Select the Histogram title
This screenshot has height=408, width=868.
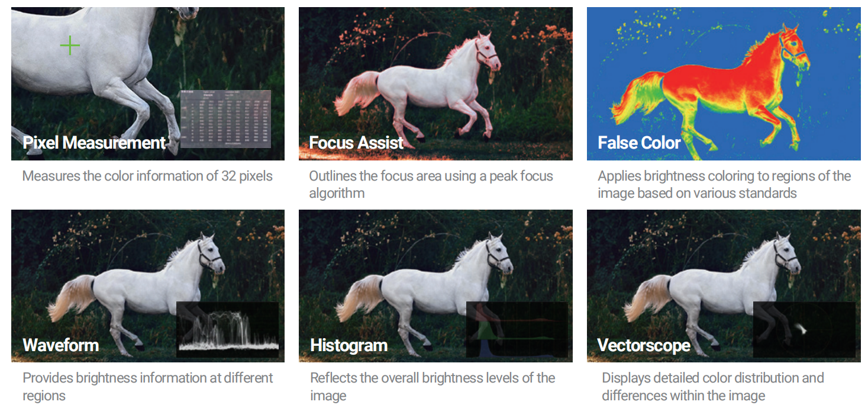[x=349, y=345]
